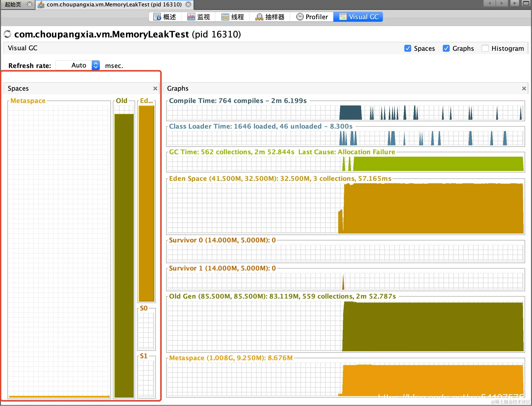Close the Spaces panel with X

point(155,88)
